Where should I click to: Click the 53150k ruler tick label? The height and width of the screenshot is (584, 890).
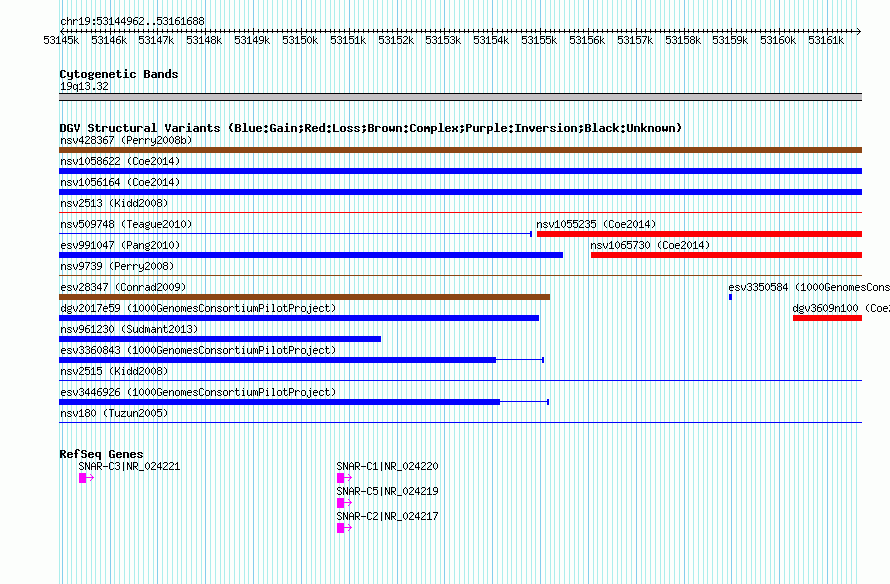(300, 40)
